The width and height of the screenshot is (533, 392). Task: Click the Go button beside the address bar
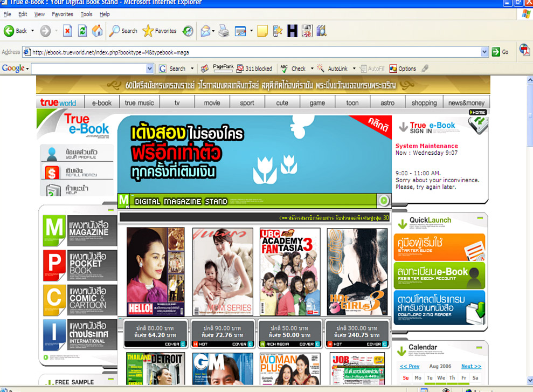[x=500, y=52]
